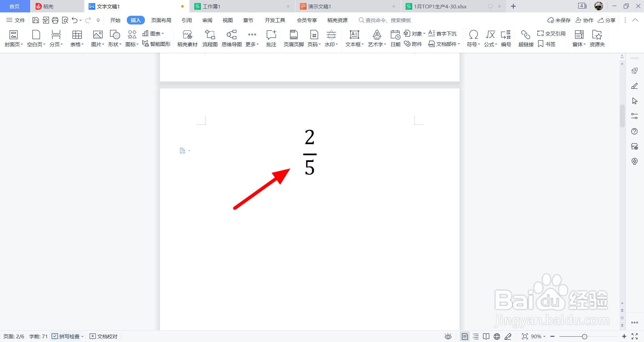
Task: Toggle Document Proofreading (文档校对)
Action: point(104,336)
